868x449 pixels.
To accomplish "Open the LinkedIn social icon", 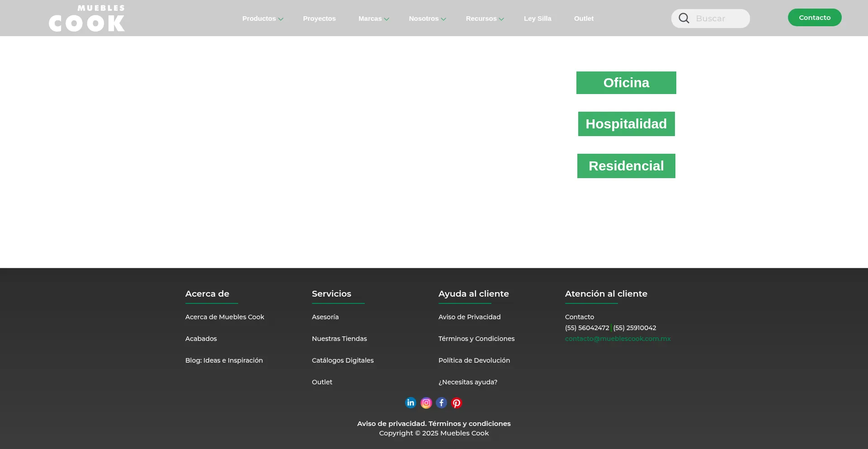I will tap(410, 403).
